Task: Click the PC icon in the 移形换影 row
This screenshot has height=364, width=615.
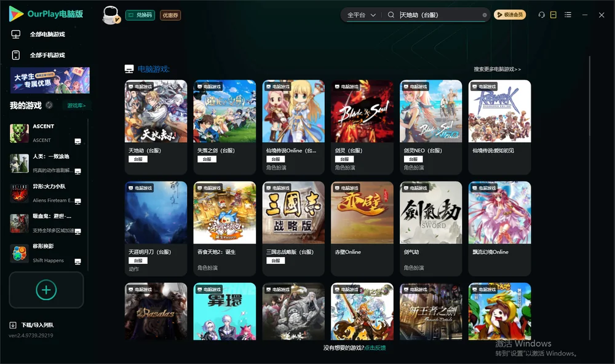Action: pyautogui.click(x=77, y=262)
